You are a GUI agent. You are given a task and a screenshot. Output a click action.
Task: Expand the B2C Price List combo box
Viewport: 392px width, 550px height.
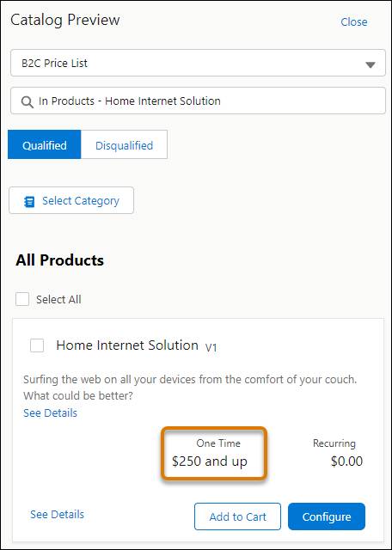(198, 63)
